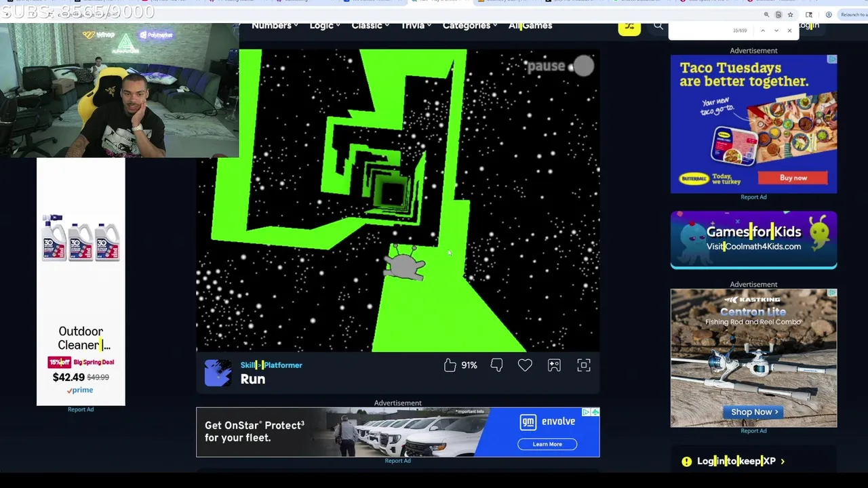This screenshot has width=868, height=488.
Task: Add Run to favorites with heart icon
Action: [525, 365]
